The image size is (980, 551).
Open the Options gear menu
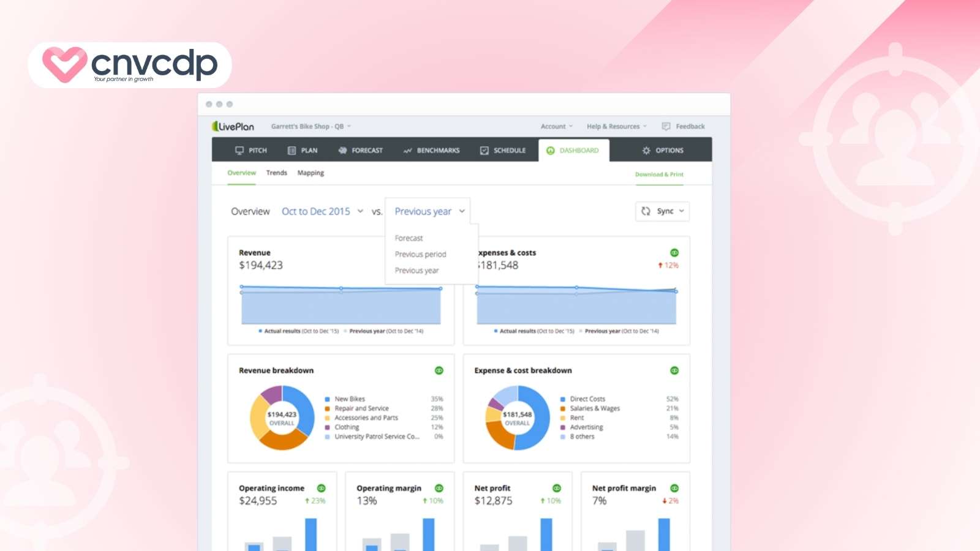pos(662,150)
